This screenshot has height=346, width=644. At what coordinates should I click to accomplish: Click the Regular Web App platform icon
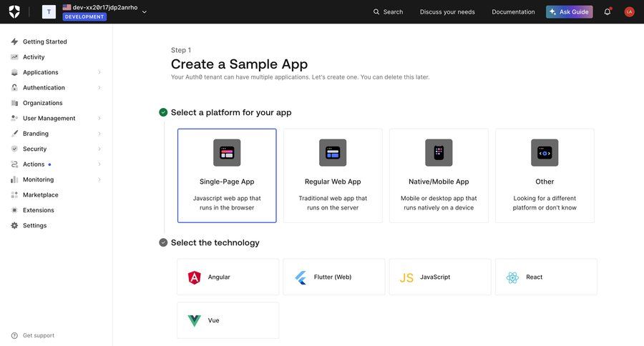tap(333, 153)
